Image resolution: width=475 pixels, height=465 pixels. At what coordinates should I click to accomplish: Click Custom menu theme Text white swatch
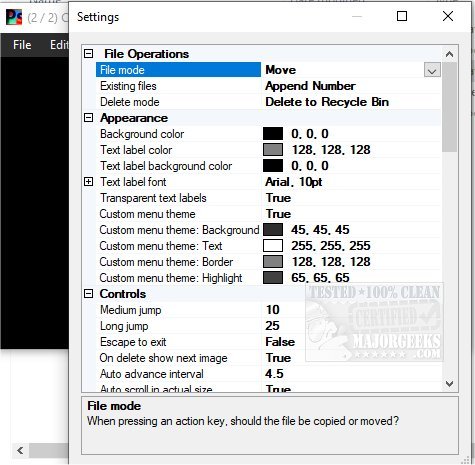pyautogui.click(x=273, y=246)
